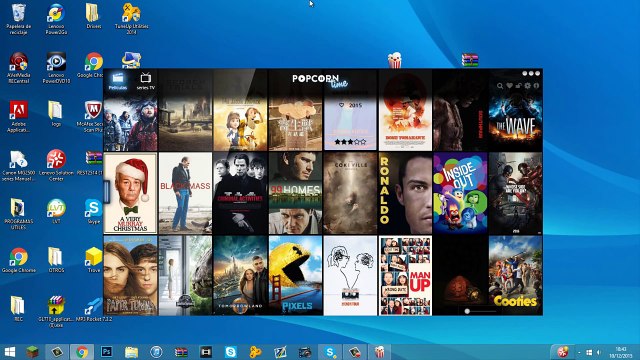
Task: Add hovered 2015 movie to favorites heart
Action: (x=342, y=105)
